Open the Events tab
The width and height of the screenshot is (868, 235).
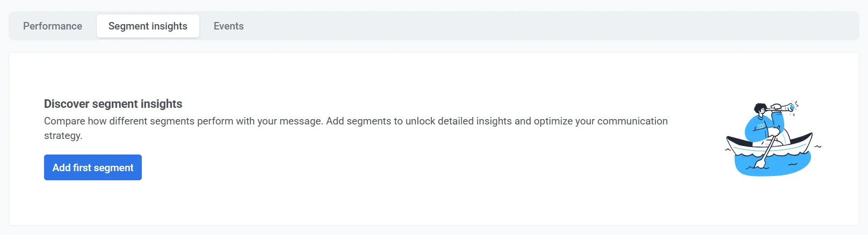(x=228, y=26)
